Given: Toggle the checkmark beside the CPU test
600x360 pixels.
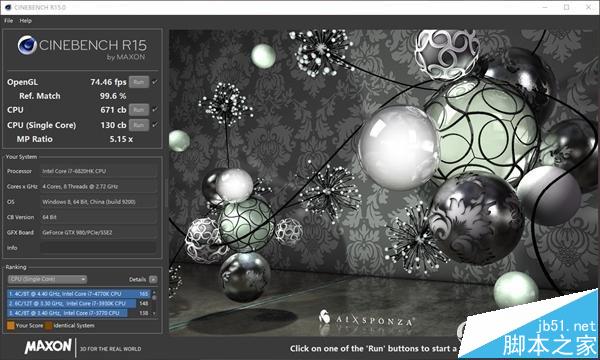Looking at the screenshot, I should (155, 110).
